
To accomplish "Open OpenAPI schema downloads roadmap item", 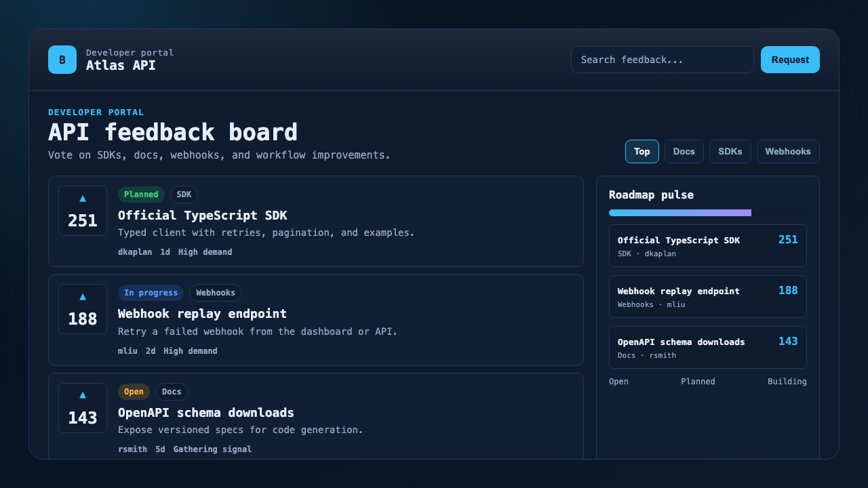I will (708, 348).
